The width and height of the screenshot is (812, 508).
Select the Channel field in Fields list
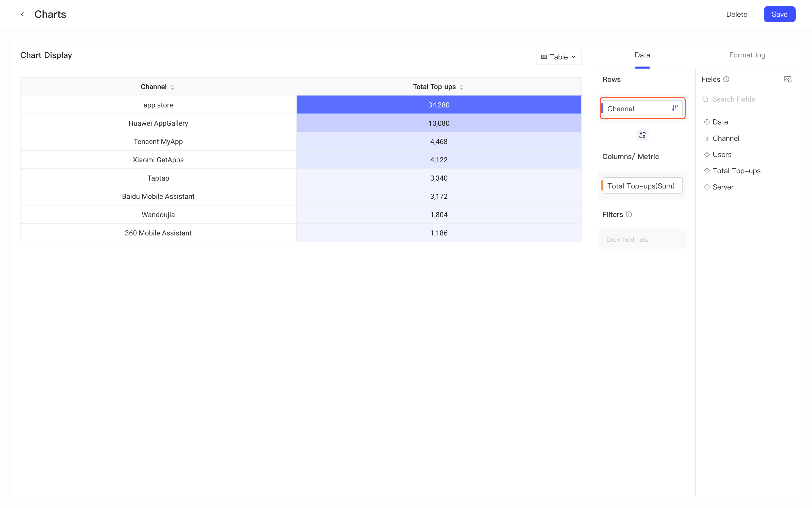click(x=725, y=138)
